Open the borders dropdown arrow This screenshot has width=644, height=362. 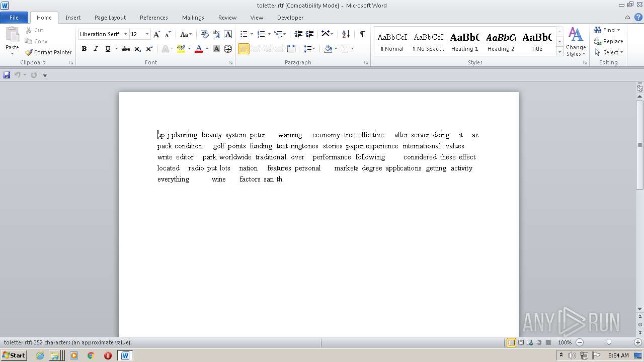(352, 49)
